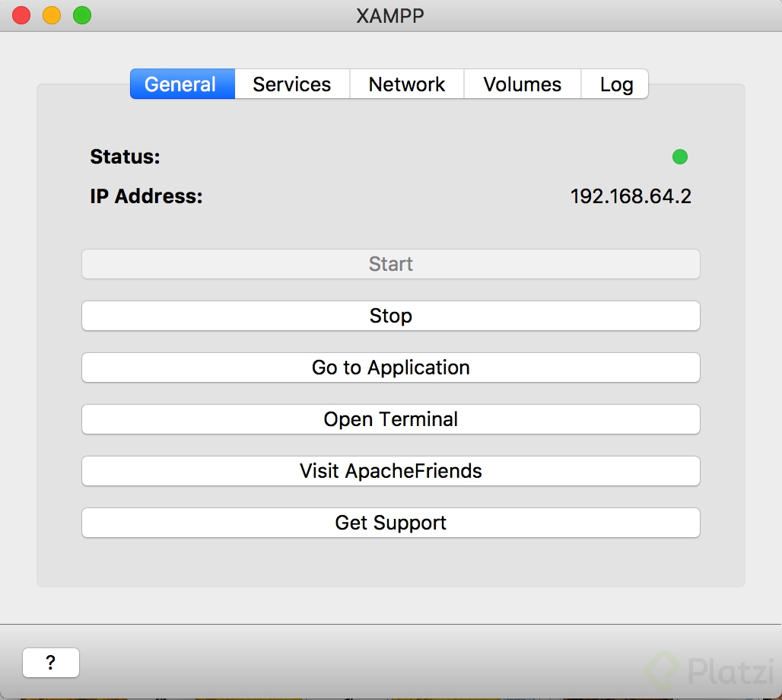Viewport: 782px width, 700px height.
Task: Select the Network tab
Action: coord(407,84)
